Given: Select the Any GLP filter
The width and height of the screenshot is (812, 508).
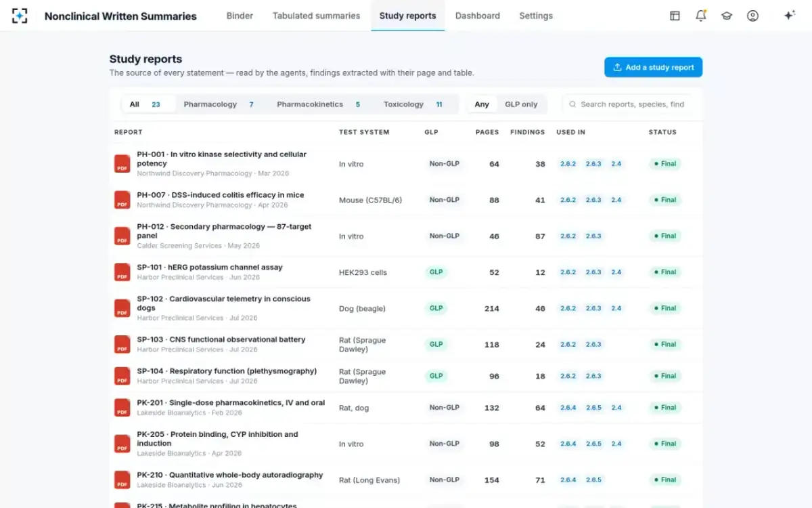Looking at the screenshot, I should pos(482,104).
